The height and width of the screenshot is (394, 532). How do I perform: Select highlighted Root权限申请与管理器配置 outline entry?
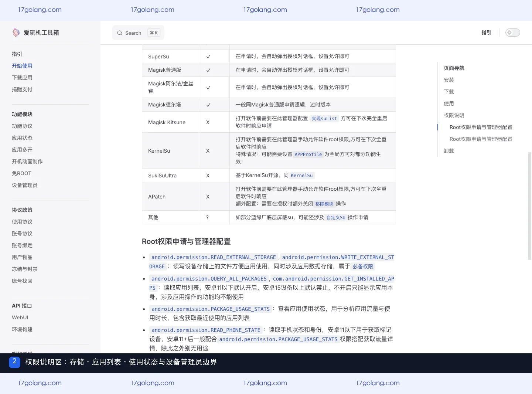pos(481,127)
